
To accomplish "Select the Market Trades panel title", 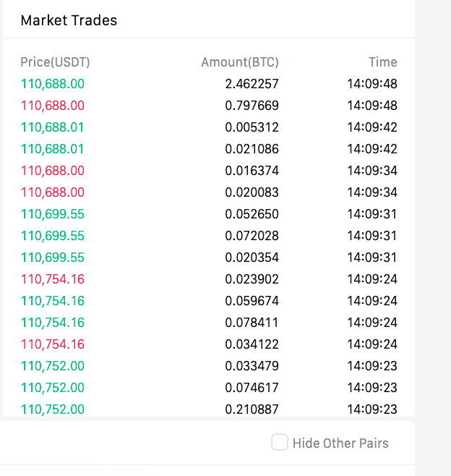I will click(69, 20).
